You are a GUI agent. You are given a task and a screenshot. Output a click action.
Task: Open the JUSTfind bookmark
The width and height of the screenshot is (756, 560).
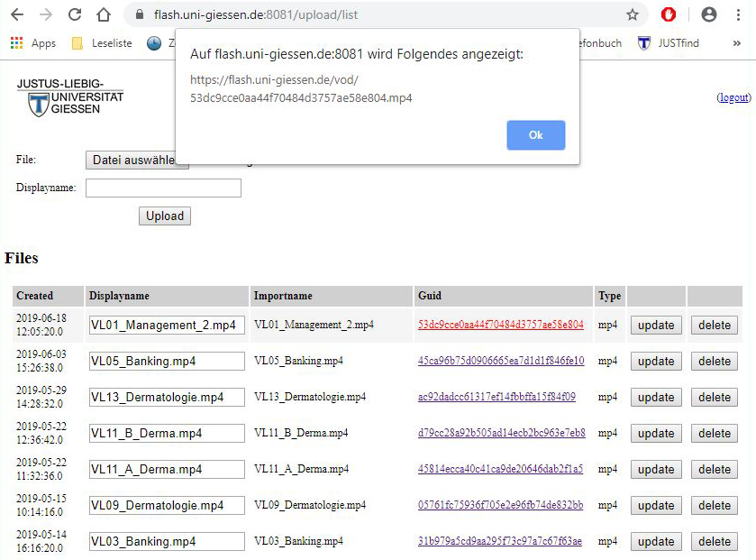coord(669,43)
